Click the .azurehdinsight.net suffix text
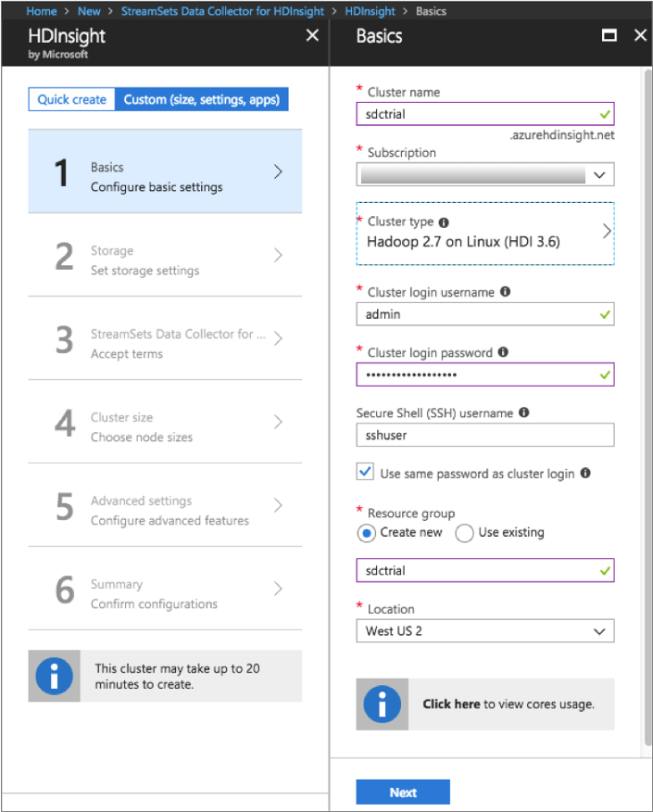This screenshot has height=812, width=653. pyautogui.click(x=562, y=135)
